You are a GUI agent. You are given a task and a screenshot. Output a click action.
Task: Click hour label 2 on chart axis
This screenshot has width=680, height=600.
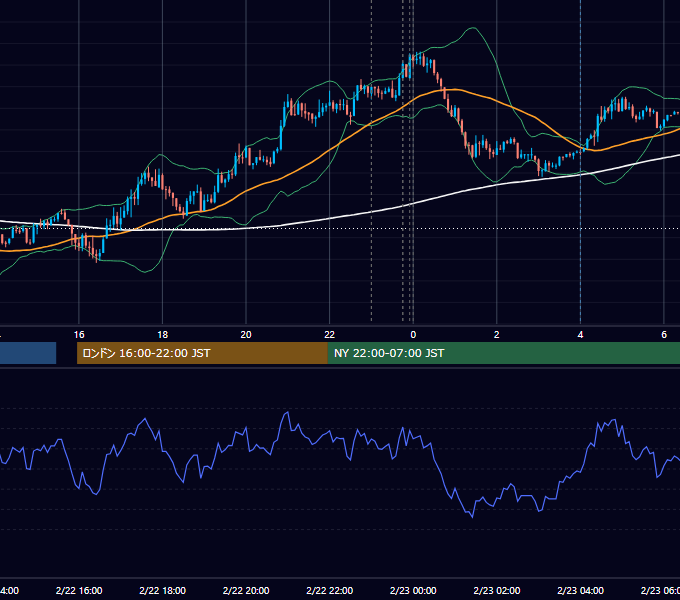click(497, 335)
